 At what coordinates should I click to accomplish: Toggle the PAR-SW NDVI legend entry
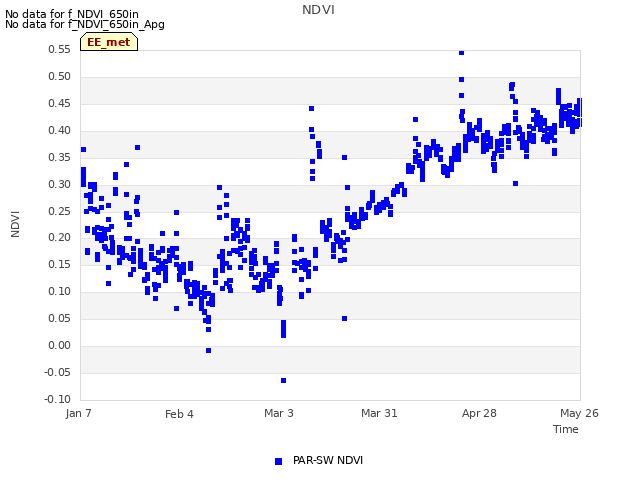pos(319,461)
